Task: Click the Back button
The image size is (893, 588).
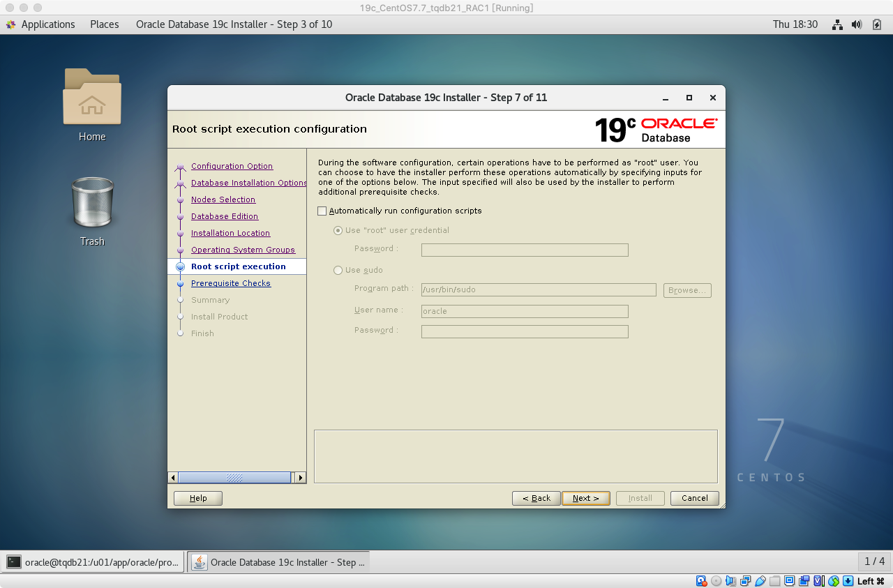Action: pyautogui.click(x=536, y=498)
